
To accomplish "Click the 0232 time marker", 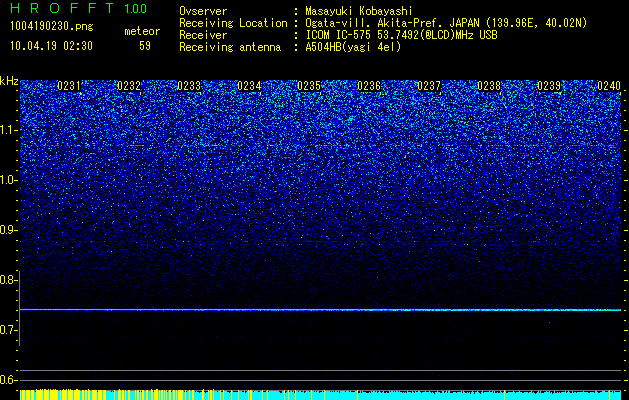I will (129, 86).
